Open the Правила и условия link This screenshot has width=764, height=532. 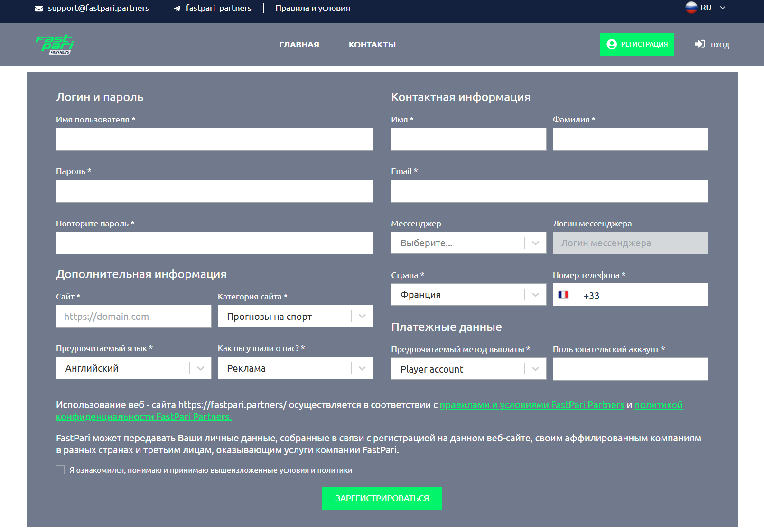point(313,9)
